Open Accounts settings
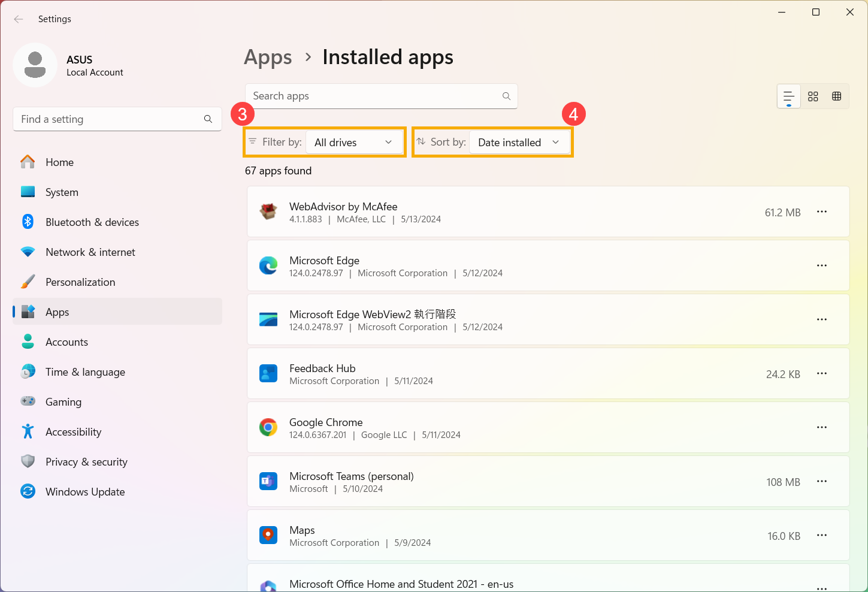Screen dimensions: 868x592 coord(117,342)
